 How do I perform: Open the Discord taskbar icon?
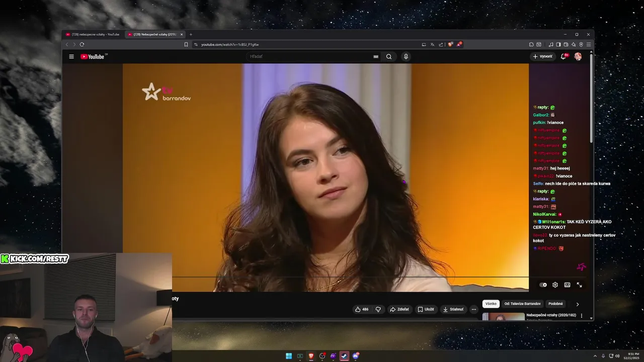[355, 356]
